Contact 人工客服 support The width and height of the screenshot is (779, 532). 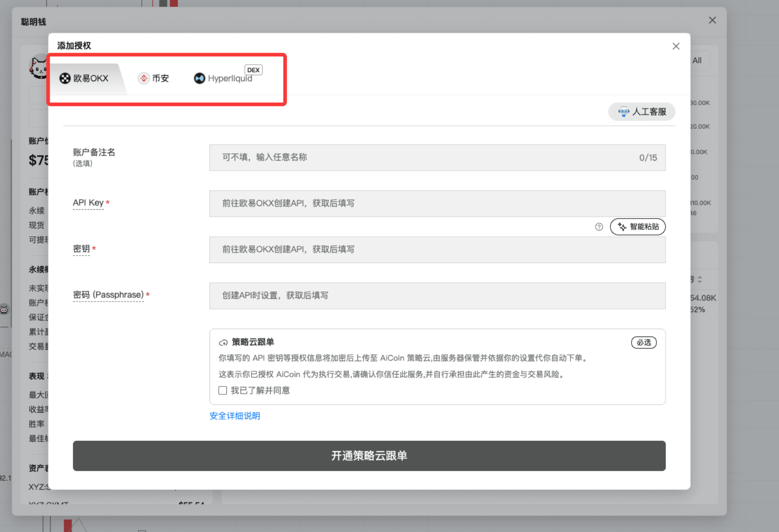642,112
